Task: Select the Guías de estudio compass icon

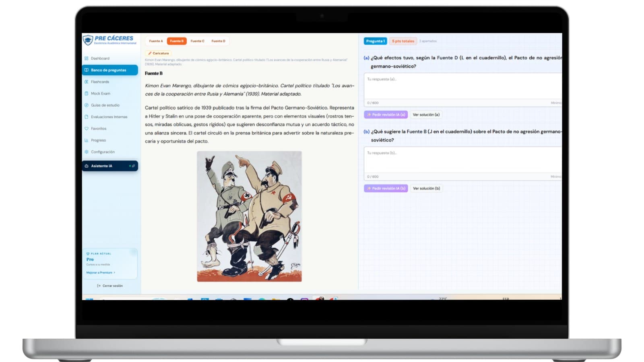Action: (87, 105)
